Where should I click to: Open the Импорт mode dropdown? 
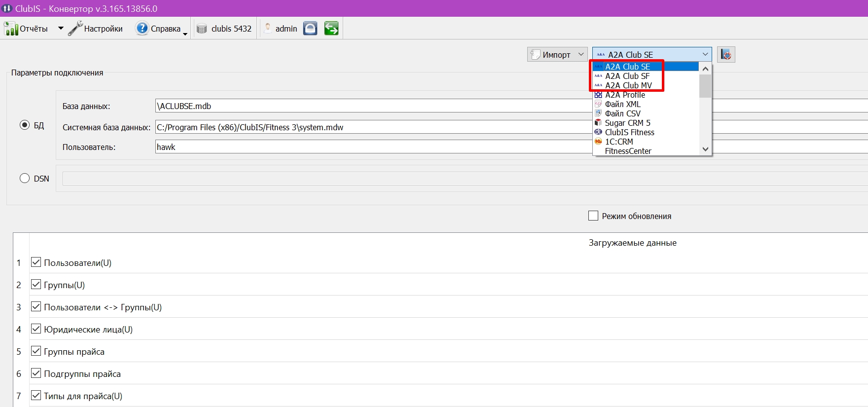[x=557, y=54]
